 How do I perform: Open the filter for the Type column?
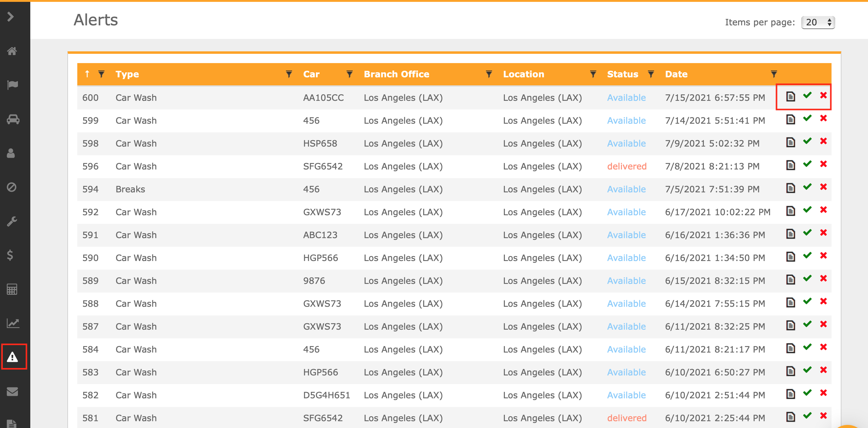coord(289,74)
